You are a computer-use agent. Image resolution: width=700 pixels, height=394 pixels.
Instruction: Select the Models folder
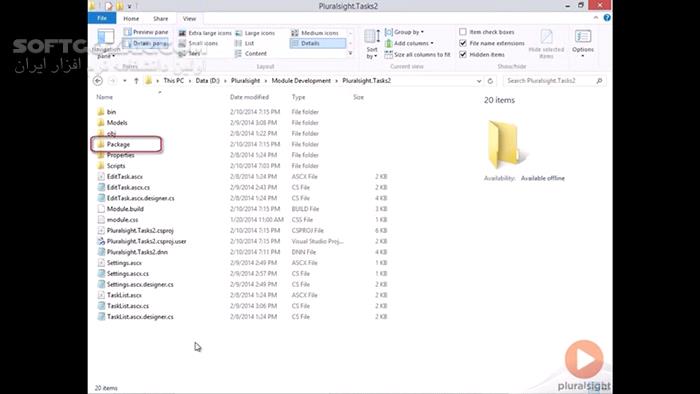click(117, 123)
